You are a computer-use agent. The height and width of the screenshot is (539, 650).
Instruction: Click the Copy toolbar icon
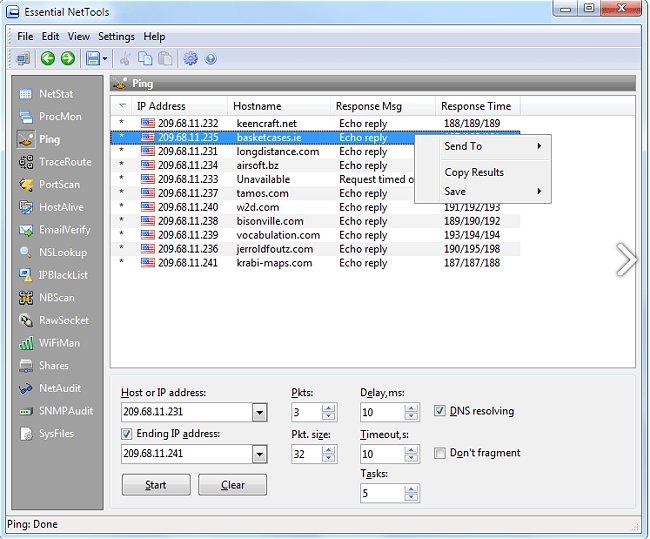point(145,58)
